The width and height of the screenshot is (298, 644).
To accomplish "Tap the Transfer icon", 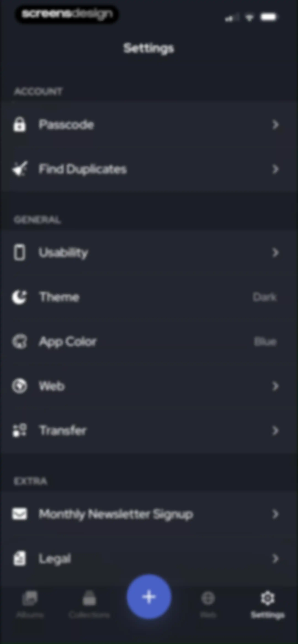I will click(x=19, y=430).
